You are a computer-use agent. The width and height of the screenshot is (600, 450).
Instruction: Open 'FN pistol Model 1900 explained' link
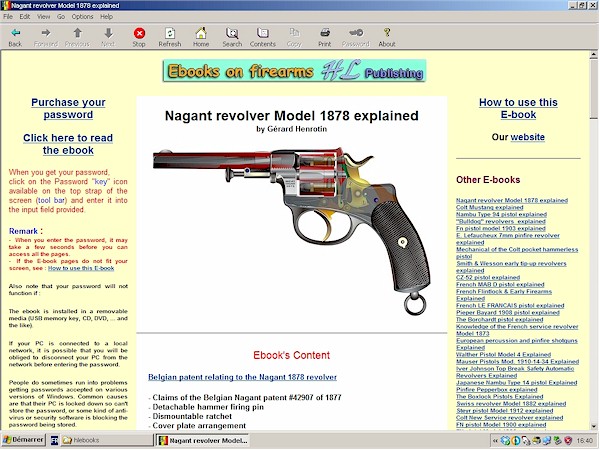click(x=501, y=425)
